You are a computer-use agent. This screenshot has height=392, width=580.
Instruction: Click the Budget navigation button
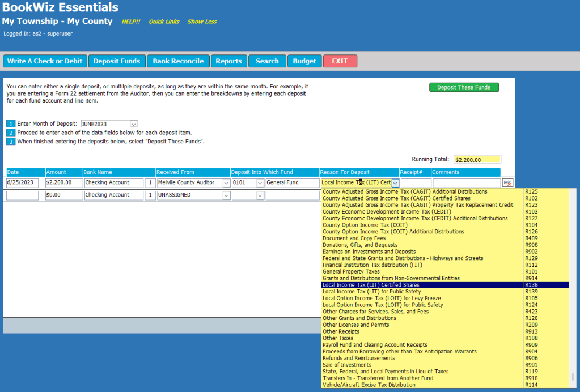(304, 61)
